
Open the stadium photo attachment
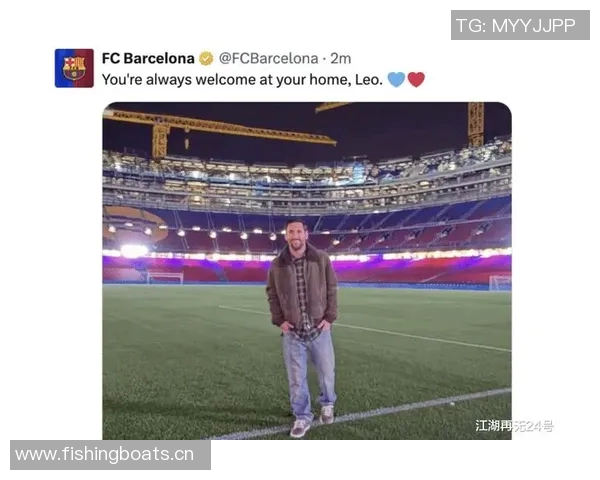pyautogui.click(x=307, y=271)
